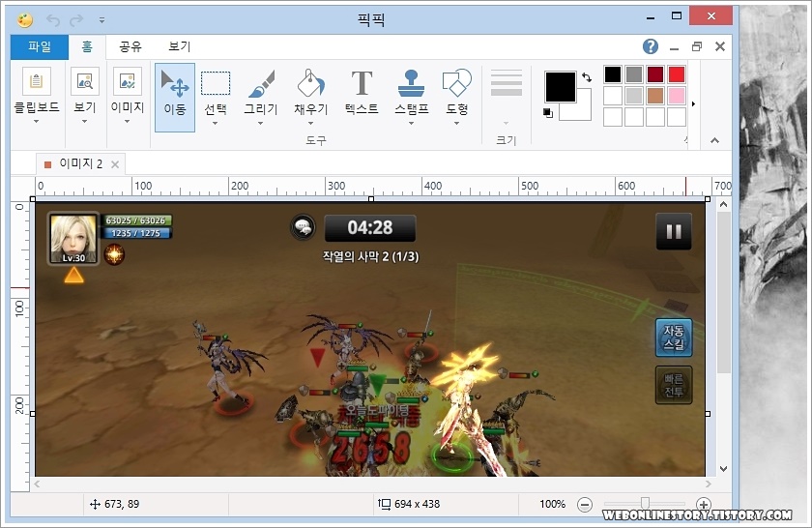This screenshot has height=528, width=812.
Task: Reset colors to default black and white
Action: pos(548,113)
